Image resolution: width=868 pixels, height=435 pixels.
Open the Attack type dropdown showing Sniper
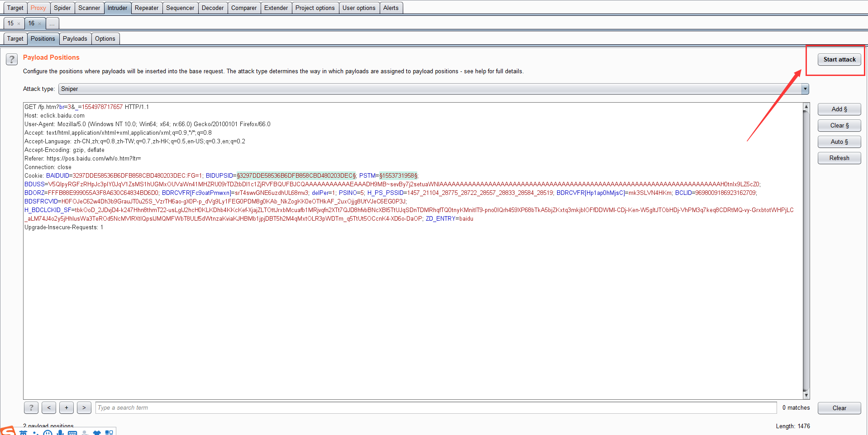click(407, 89)
